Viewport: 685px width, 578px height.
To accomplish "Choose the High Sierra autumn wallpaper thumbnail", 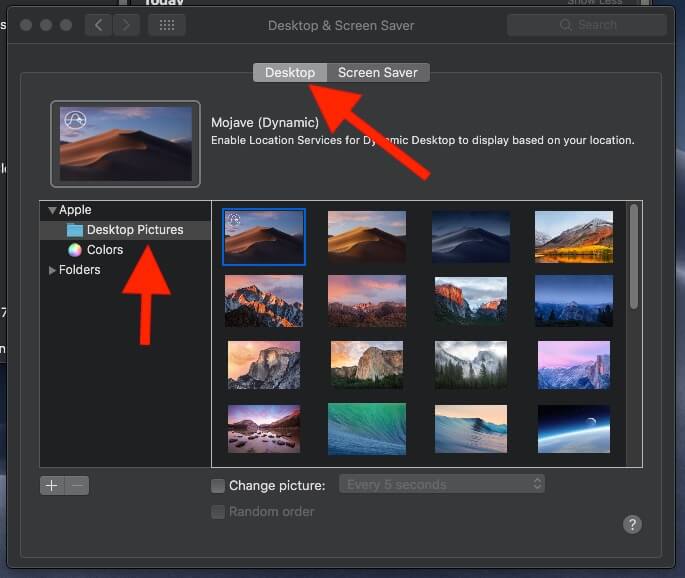I will tap(574, 237).
